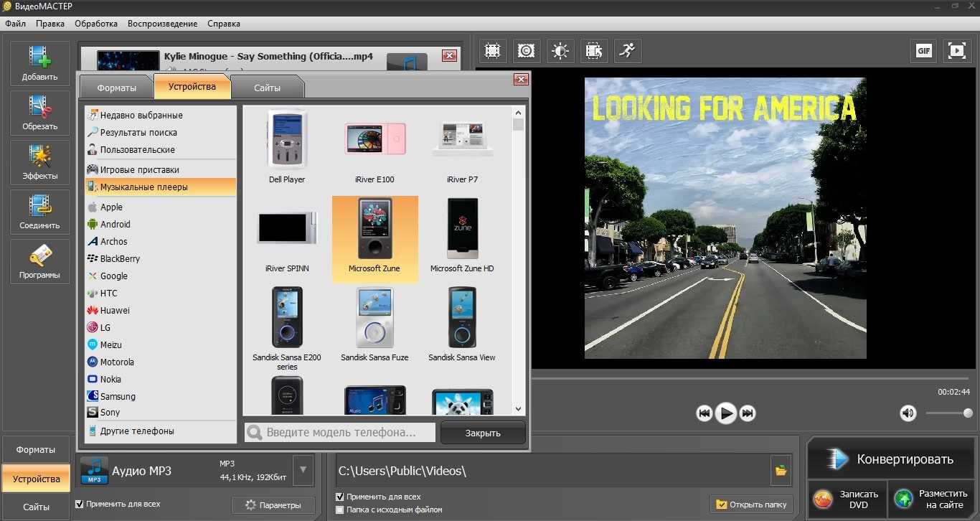Click the volume slider handle
Screen dimensions: 980x521
click(x=968, y=413)
